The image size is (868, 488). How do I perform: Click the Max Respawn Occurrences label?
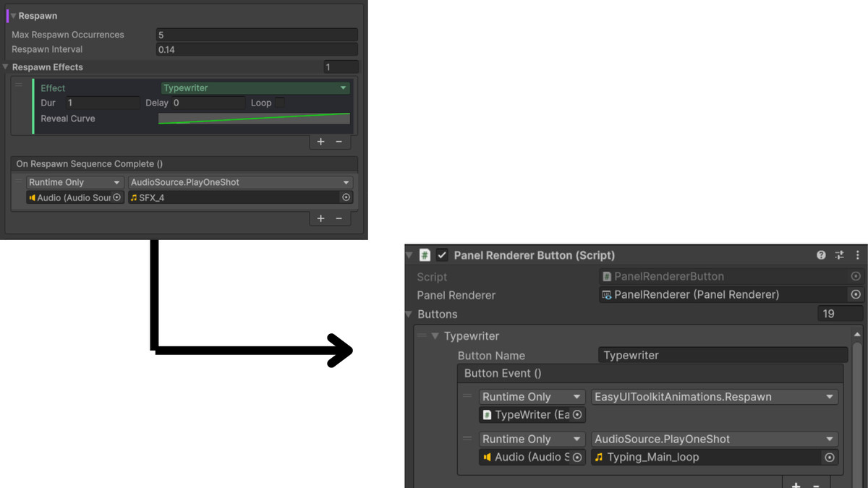pos(68,35)
